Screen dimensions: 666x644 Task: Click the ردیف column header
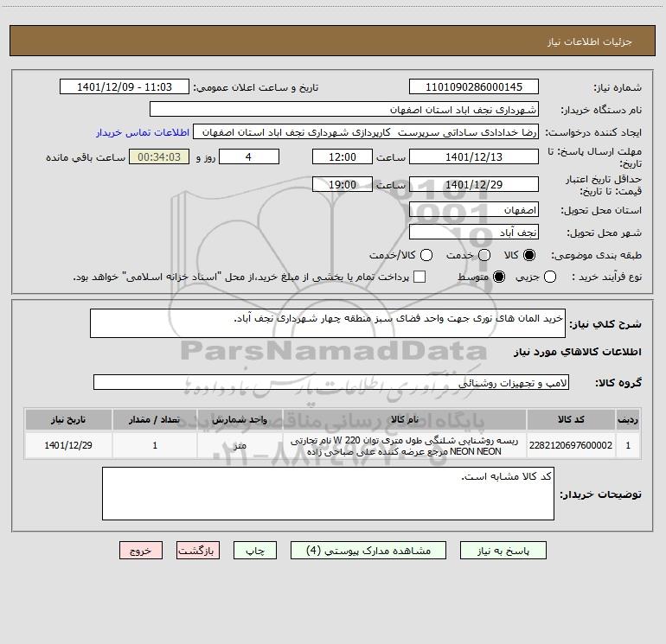click(x=628, y=419)
